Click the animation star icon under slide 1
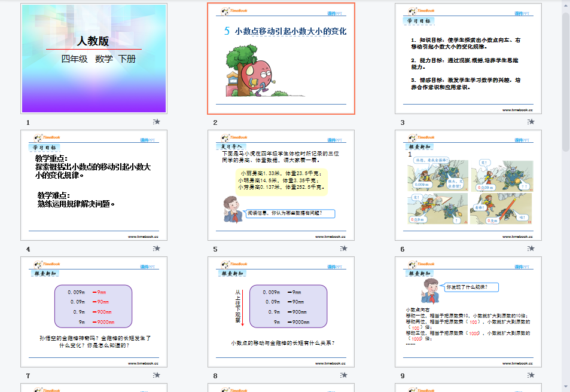The image size is (570, 392). (x=157, y=122)
